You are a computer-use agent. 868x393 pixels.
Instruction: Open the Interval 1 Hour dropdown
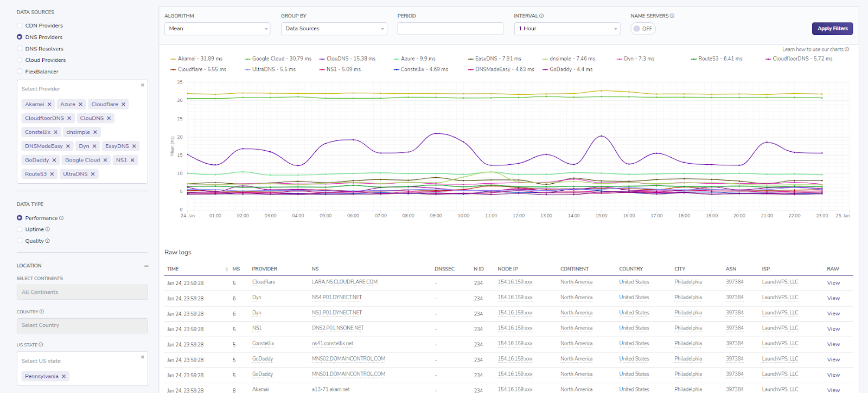[x=567, y=29]
